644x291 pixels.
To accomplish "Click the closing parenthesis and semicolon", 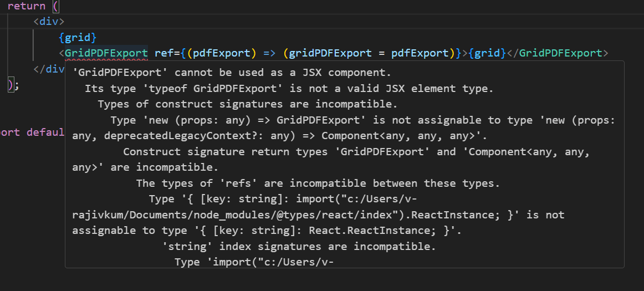I will point(14,85).
